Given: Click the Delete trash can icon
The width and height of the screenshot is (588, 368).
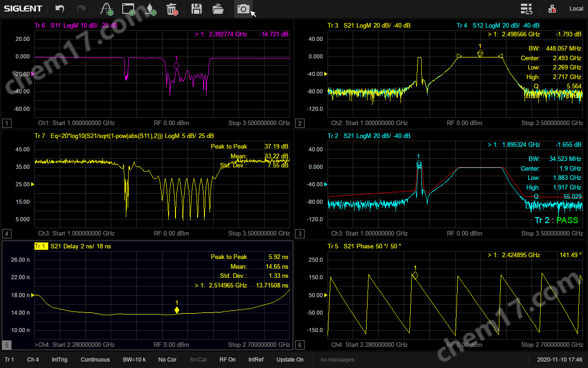Looking at the screenshot, I should 172,9.
